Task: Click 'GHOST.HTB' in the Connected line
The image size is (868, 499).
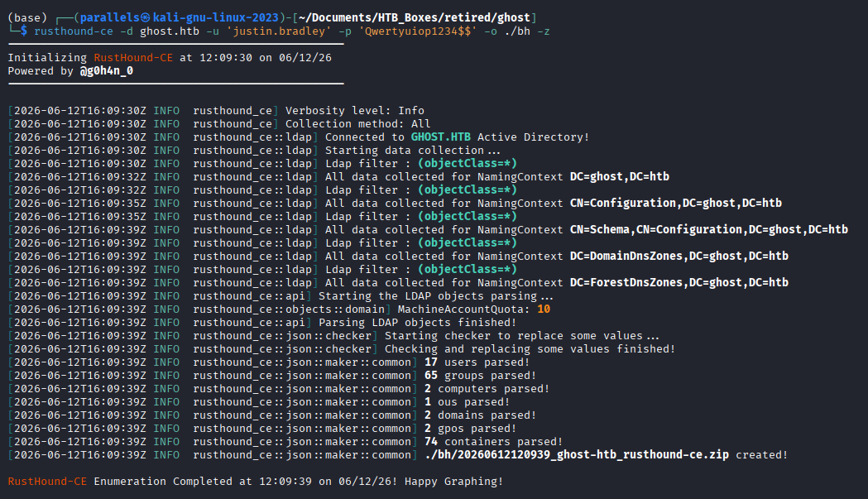Action: tap(441, 137)
